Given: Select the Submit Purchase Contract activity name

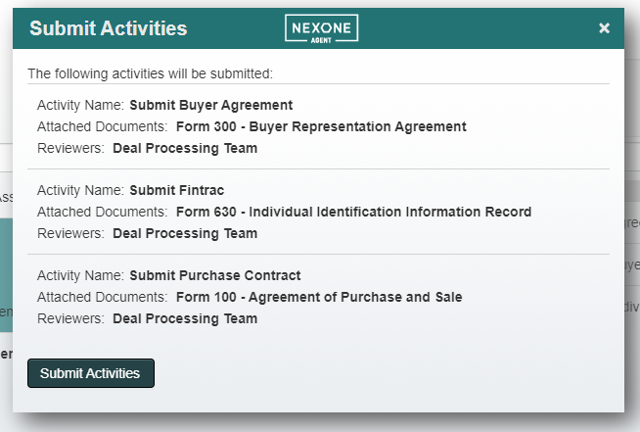Looking at the screenshot, I should coord(215,275).
